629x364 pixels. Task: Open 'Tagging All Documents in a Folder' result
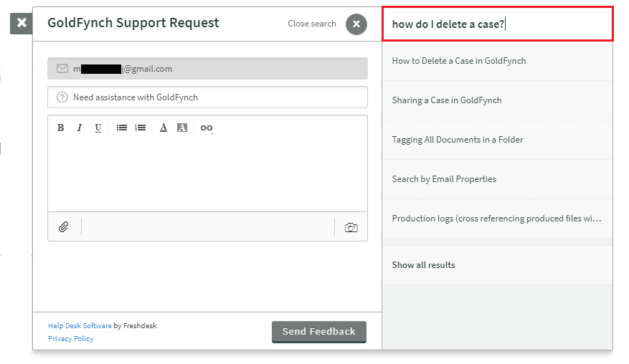pyautogui.click(x=498, y=140)
